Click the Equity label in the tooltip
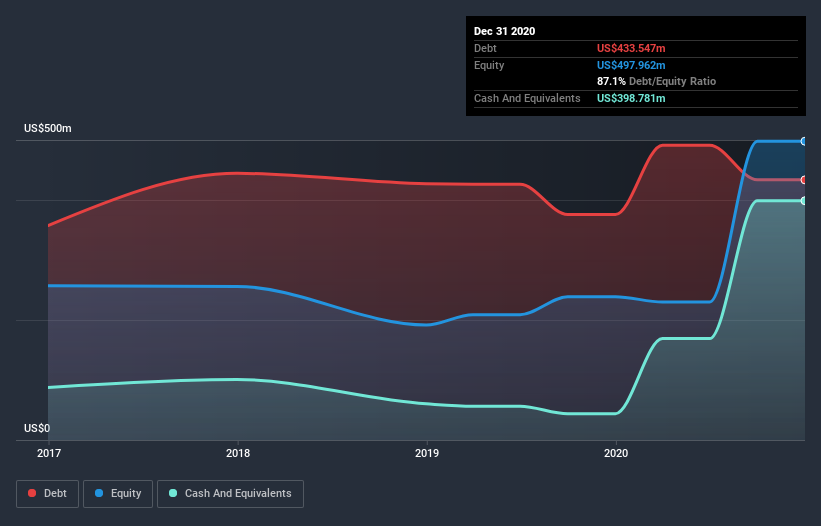Viewport: 821px width, 526px height. [489, 65]
